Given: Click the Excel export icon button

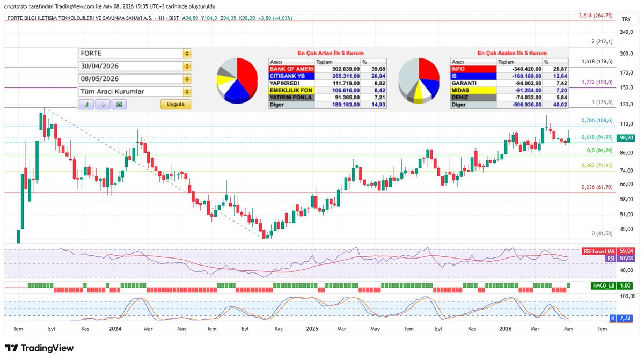Looking at the screenshot, I should (x=119, y=105).
